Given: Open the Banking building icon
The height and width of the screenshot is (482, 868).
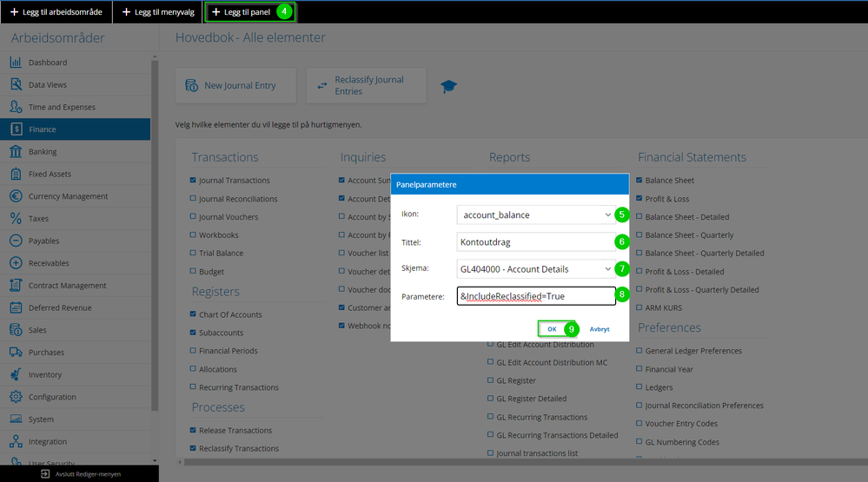Looking at the screenshot, I should tap(16, 152).
